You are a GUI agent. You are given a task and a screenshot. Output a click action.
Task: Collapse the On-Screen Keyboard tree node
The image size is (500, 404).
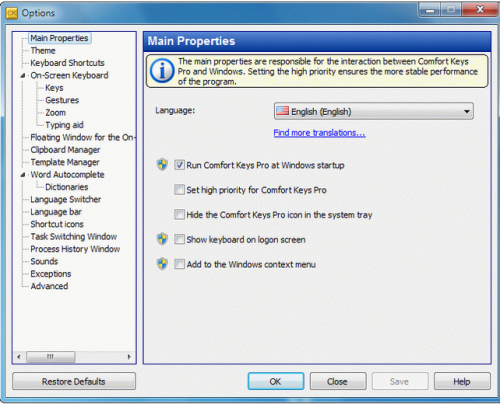point(23,76)
